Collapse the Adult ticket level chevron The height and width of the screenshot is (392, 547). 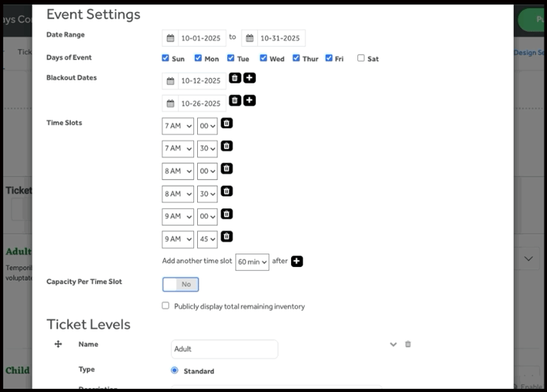(x=393, y=344)
